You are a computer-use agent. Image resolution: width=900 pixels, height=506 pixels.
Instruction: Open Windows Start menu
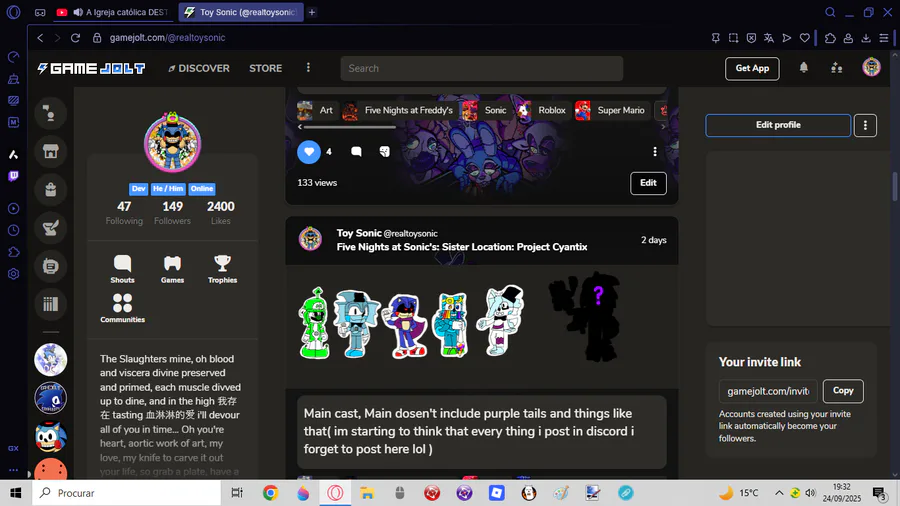coord(15,493)
